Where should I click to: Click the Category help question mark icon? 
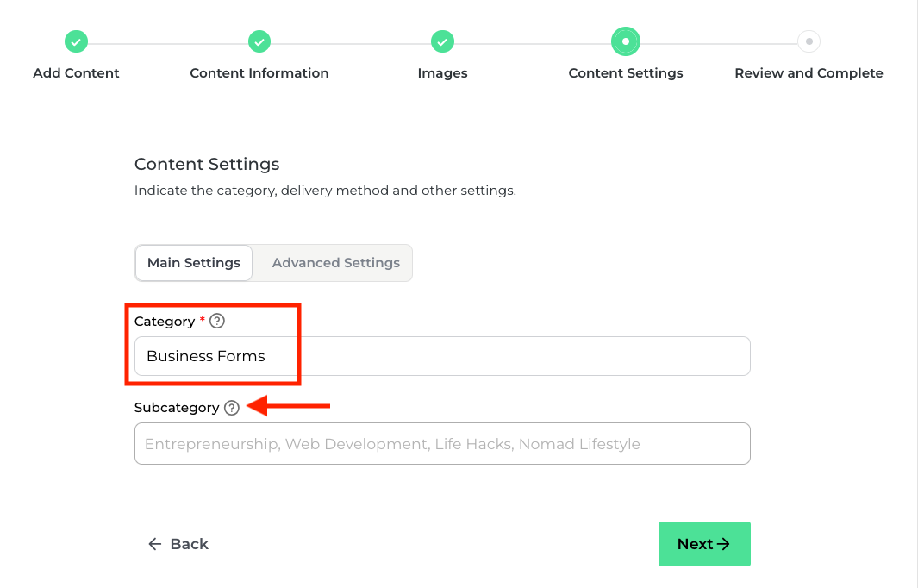coord(217,322)
